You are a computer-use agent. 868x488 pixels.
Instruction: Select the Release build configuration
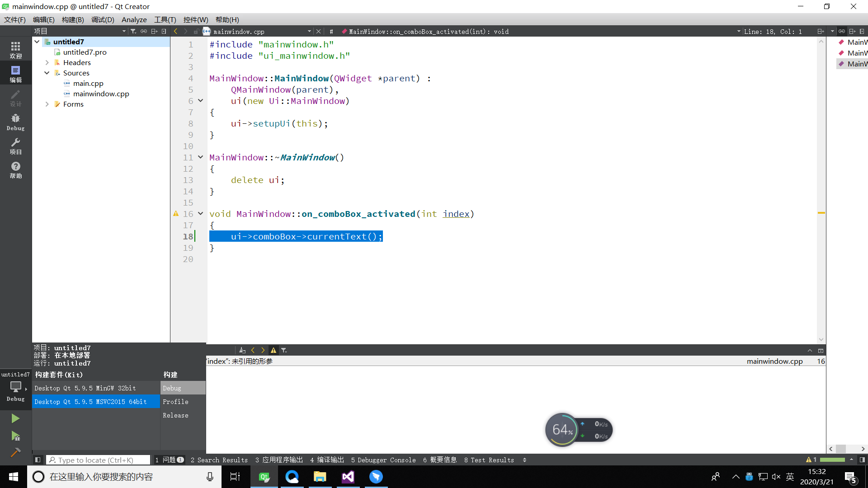coord(175,415)
